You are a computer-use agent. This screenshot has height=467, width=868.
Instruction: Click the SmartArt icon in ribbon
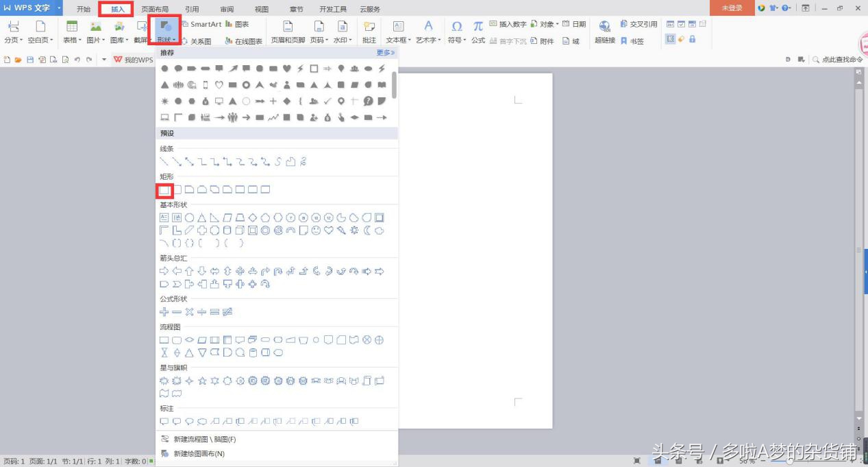(201, 25)
